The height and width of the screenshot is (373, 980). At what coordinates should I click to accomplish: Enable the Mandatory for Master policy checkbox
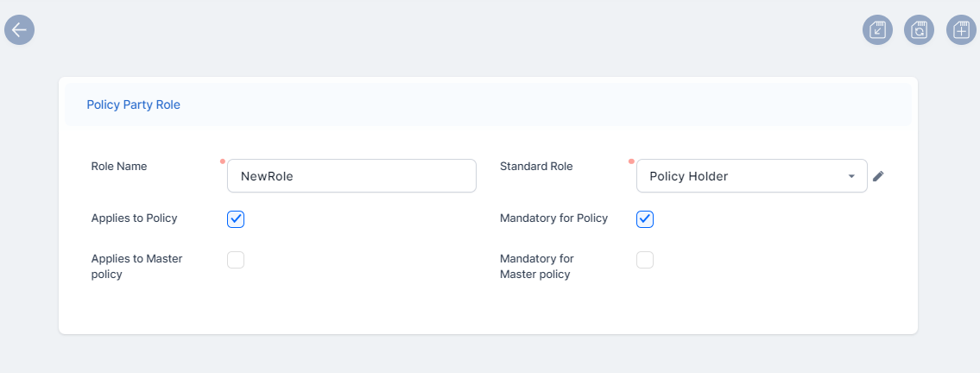click(645, 260)
